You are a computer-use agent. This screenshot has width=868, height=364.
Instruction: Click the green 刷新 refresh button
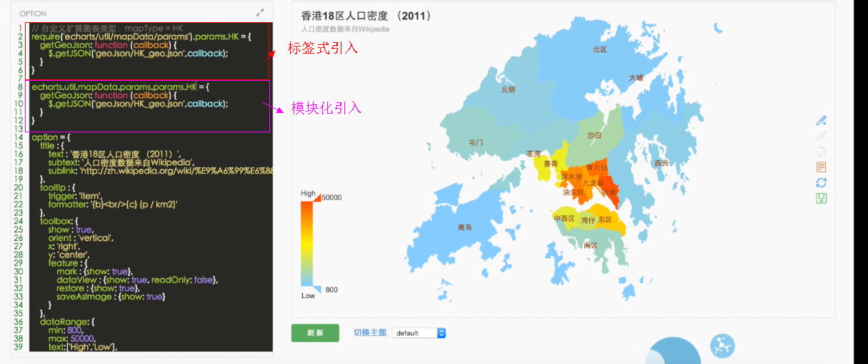(x=315, y=333)
